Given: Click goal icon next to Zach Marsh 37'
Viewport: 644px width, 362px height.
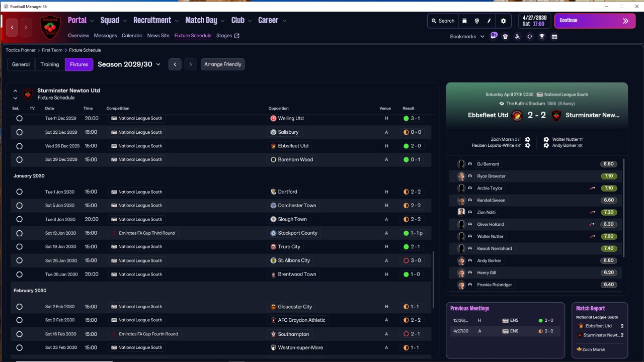Looking at the screenshot, I should pos(528,139).
